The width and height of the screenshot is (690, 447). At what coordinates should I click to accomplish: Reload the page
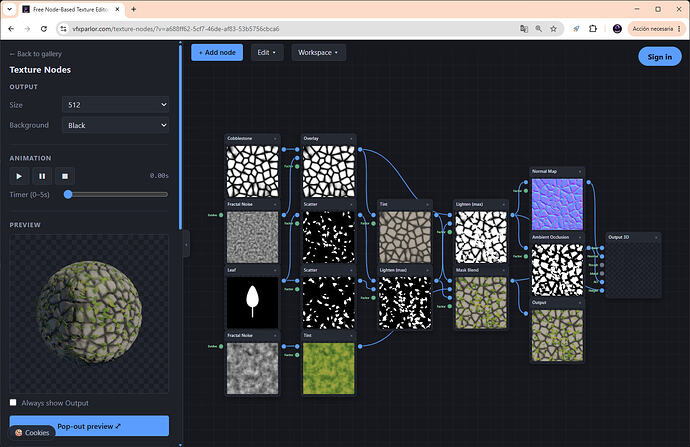point(44,29)
